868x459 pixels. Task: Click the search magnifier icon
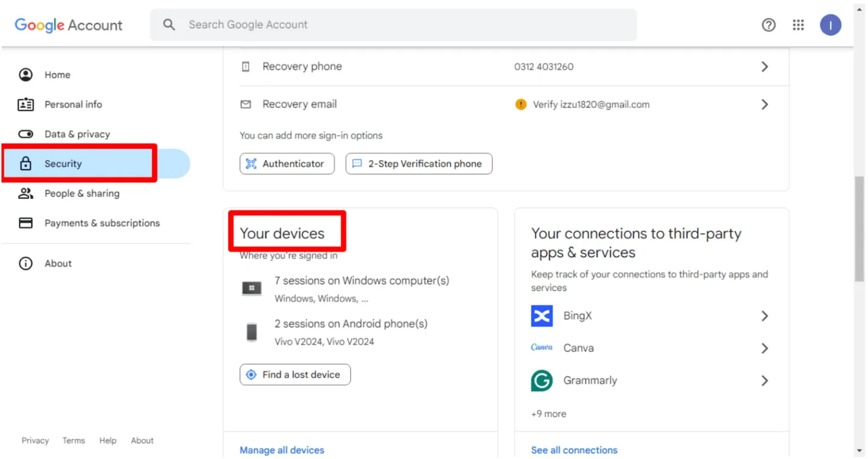(x=169, y=25)
